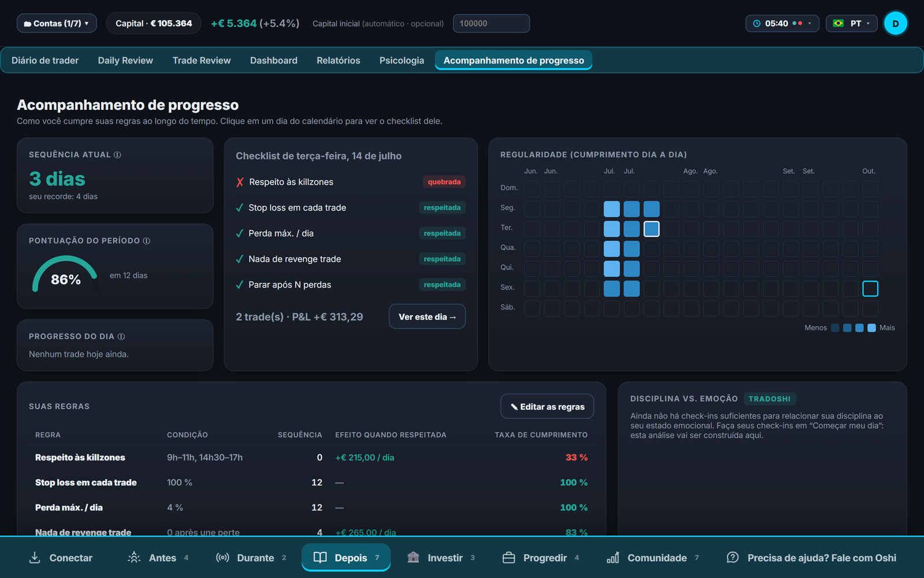Click Ver este dia button
Viewport: 924px width, 578px height.
click(427, 317)
